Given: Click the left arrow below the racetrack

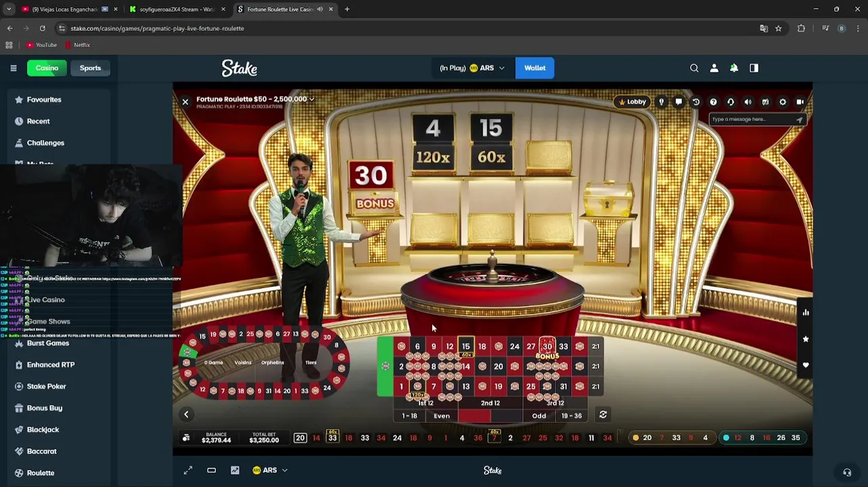Looking at the screenshot, I should coord(186,415).
